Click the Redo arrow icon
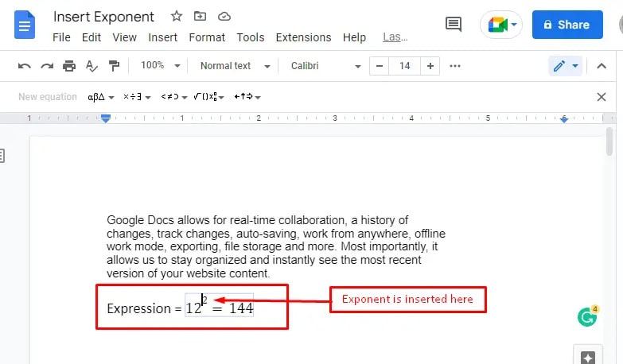Screen dimensions: 623x364 tap(47, 66)
